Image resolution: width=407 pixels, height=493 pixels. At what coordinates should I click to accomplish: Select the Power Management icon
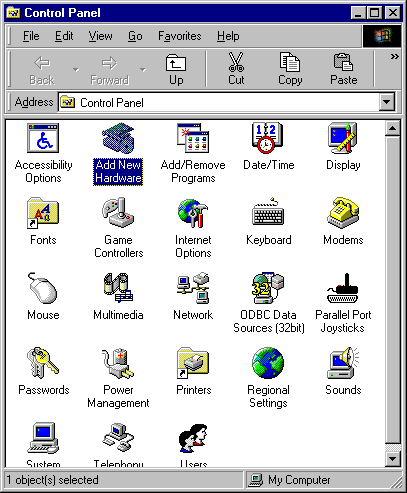click(118, 363)
